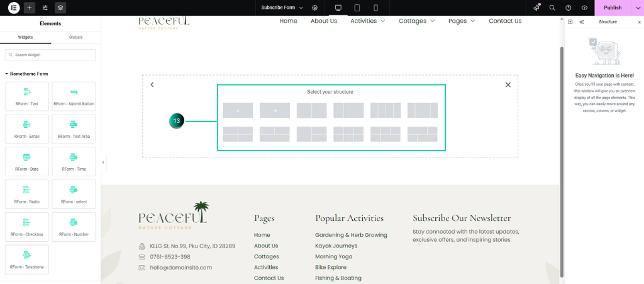Open the Subscribe Form document dropdown
Image resolution: width=644 pixels, height=284 pixels.
coord(282,8)
